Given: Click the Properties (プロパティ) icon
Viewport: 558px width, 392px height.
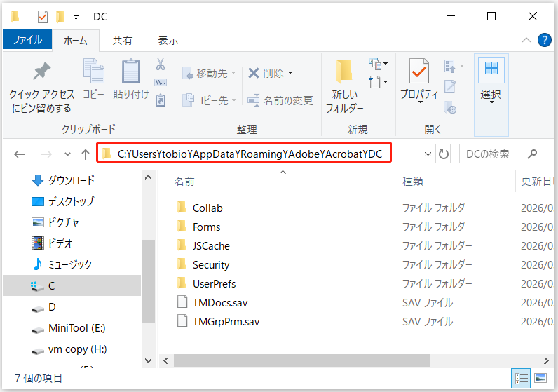Looking at the screenshot, I should tap(419, 71).
